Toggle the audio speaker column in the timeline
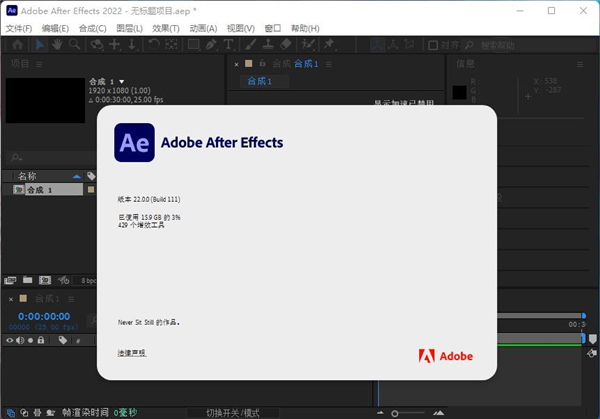Viewport: 600px width, 419px height. click(x=20, y=340)
